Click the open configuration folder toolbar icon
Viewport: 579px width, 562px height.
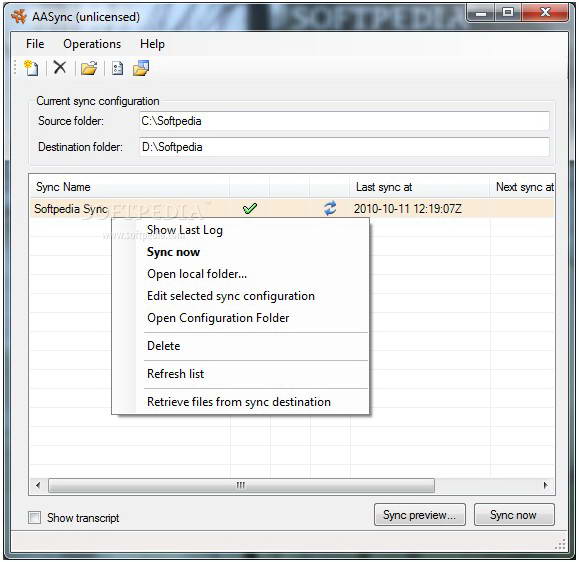coord(141,68)
